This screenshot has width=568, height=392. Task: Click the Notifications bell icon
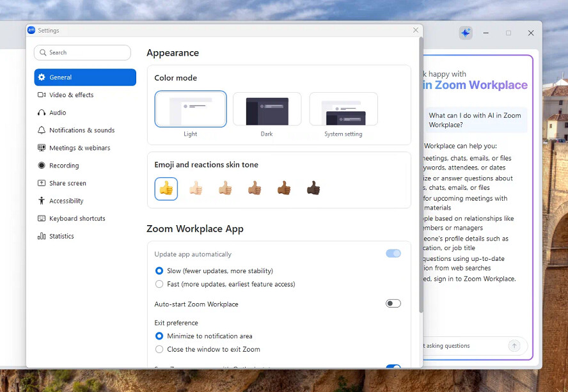[x=42, y=130]
